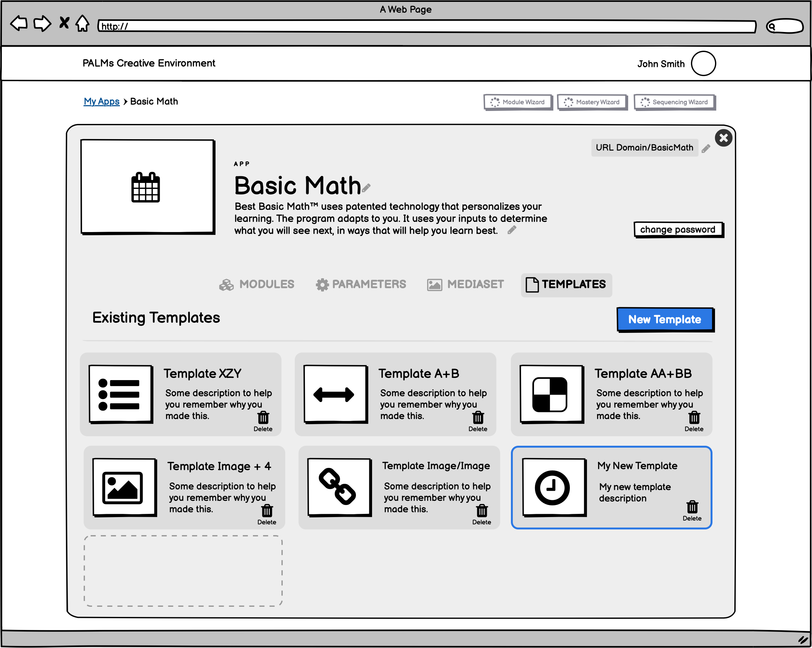The height and width of the screenshot is (648, 812).
Task: Click the URL Domain/BasicMath field
Action: click(644, 148)
